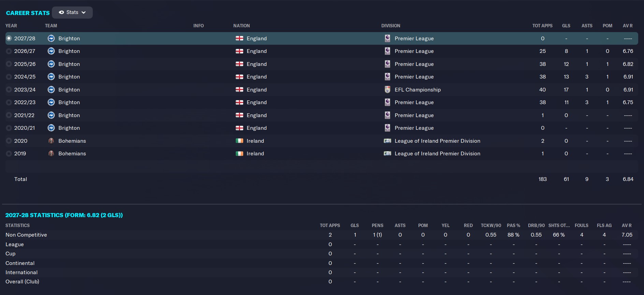Open the Stats view dropdown

pos(72,12)
